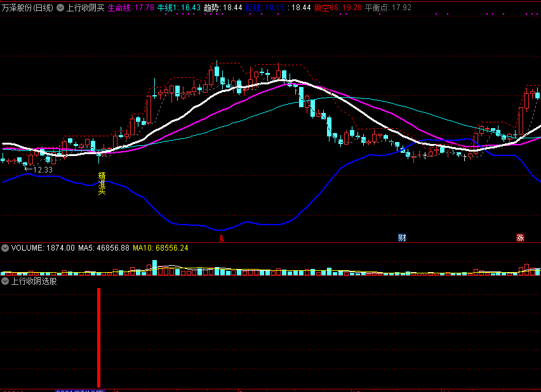The image size is (541, 392).
Task: Click the red S signal marker
Action: pyautogui.click(x=222, y=238)
